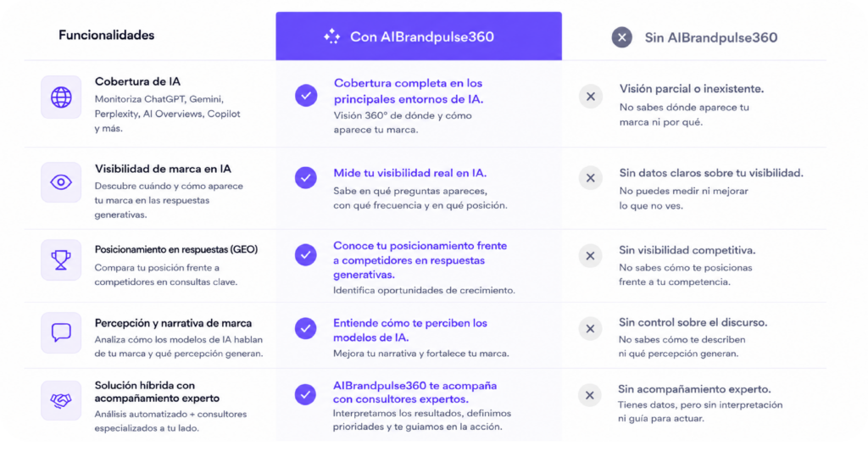
Task: Click No sabes cómo te posicionas text
Action: coord(685,275)
